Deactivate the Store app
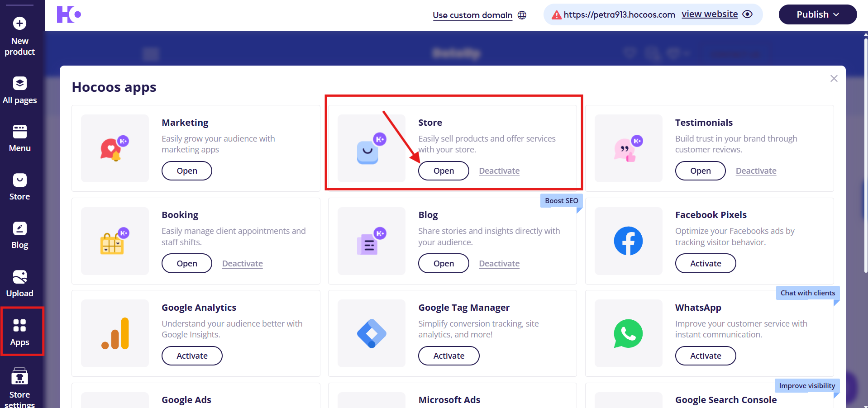Screen dimensions: 868x408 click(x=499, y=171)
